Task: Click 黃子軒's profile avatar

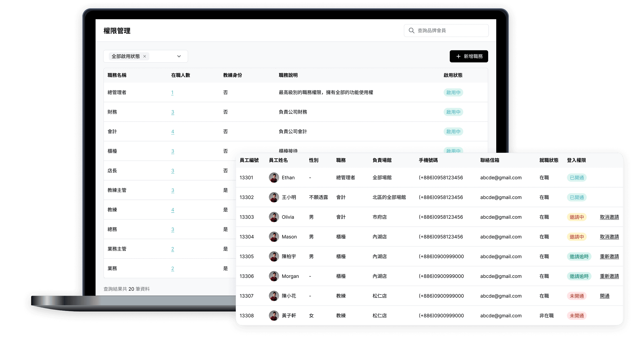Action: point(274,315)
